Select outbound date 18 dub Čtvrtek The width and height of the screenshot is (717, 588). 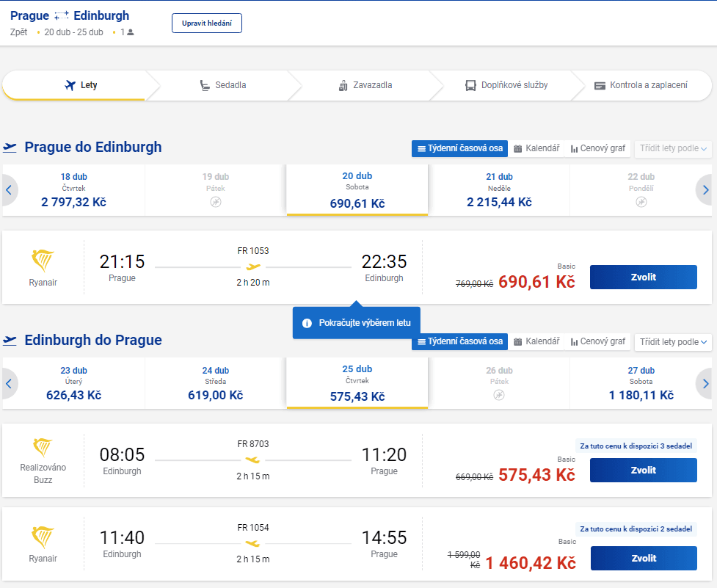73,190
